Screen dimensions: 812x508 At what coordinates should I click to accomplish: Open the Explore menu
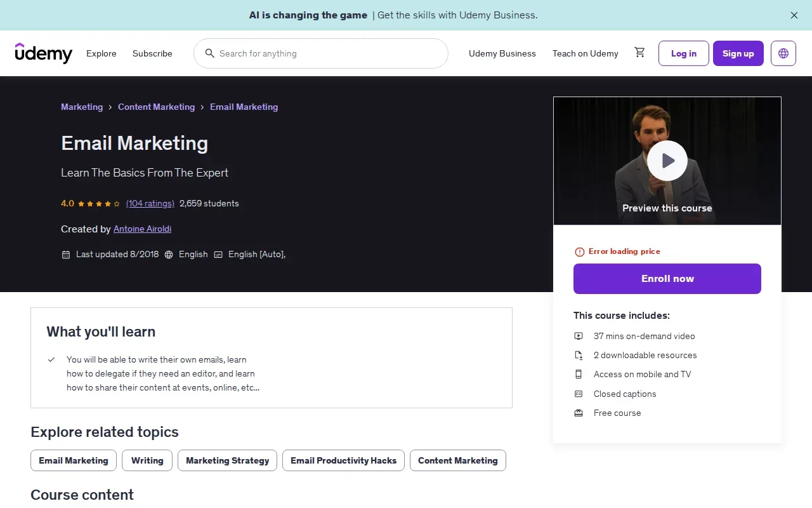pyautogui.click(x=101, y=53)
